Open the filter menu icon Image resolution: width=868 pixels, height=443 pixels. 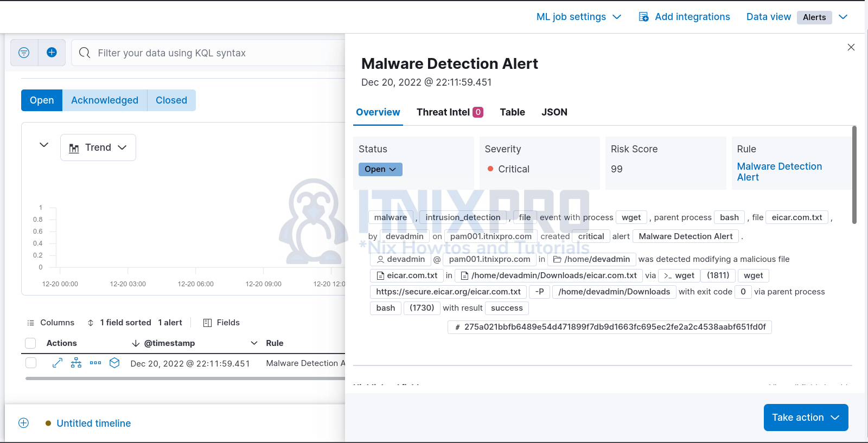coord(24,53)
